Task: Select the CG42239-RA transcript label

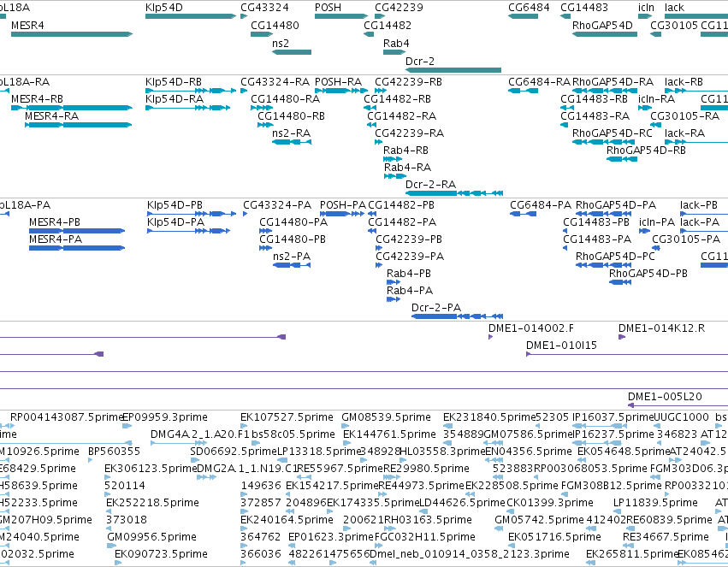Action: 409,133
